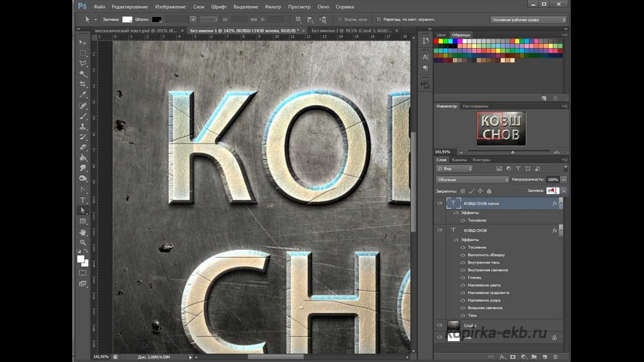
Task: Toggle visibility of Тень effect
Action: pyautogui.click(x=463, y=315)
